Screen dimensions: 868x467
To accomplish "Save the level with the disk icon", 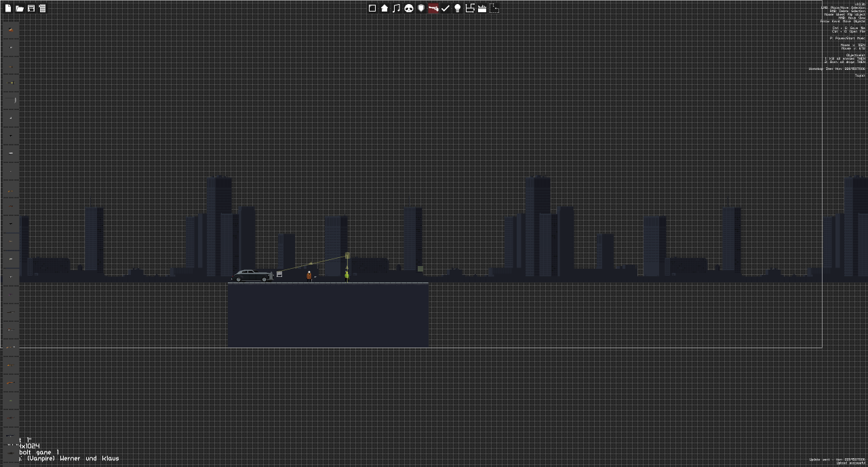I will point(31,8).
